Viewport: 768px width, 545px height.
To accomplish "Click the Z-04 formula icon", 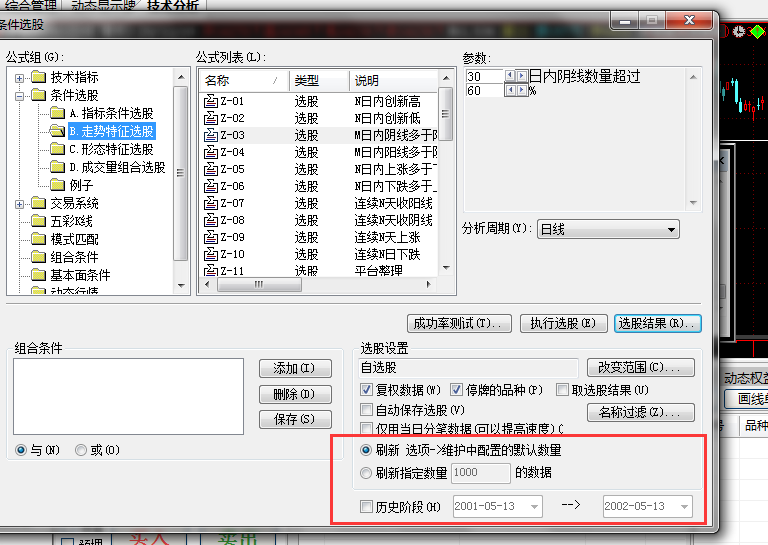I will 211,152.
